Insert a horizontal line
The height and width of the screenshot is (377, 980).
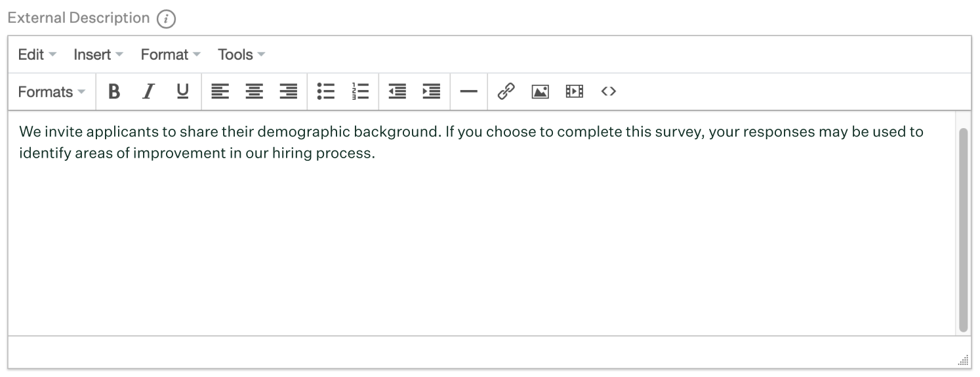point(468,92)
